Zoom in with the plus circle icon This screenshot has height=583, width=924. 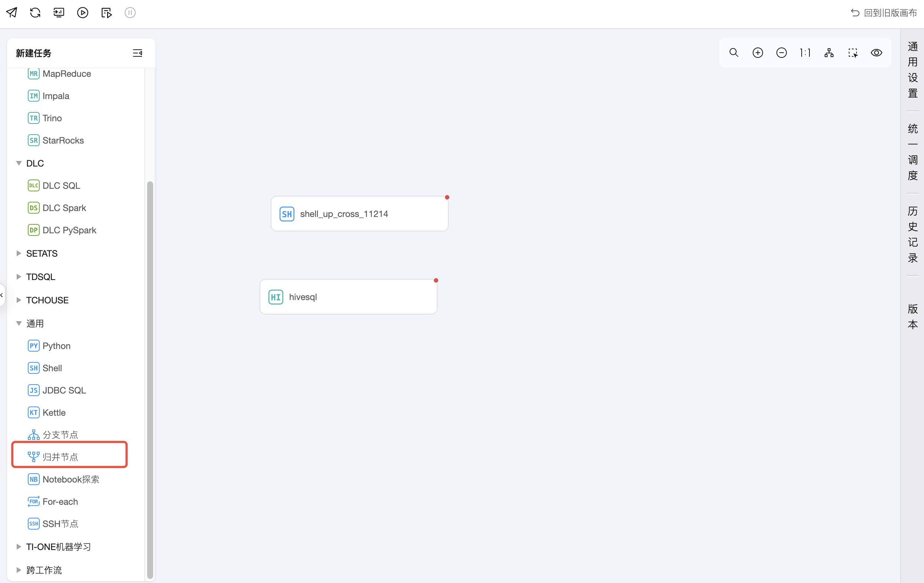click(758, 53)
